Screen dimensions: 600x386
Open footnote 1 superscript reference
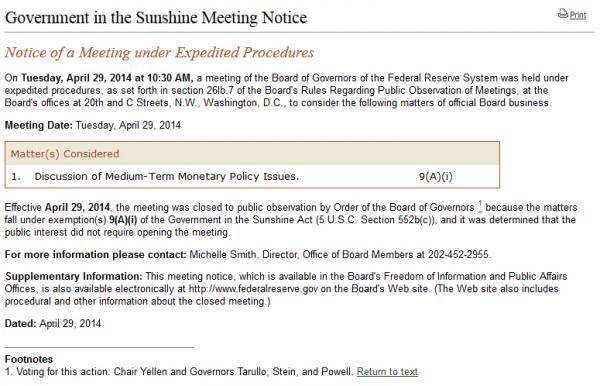pos(480,206)
